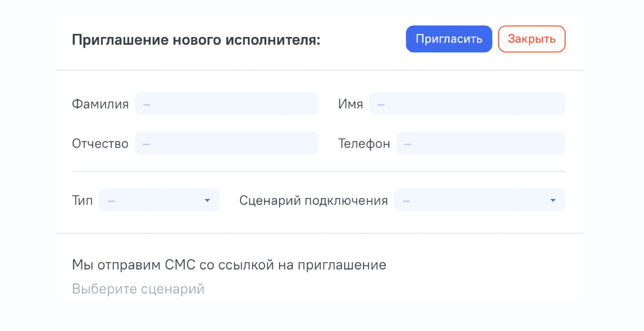Click the Тип label

82,200
